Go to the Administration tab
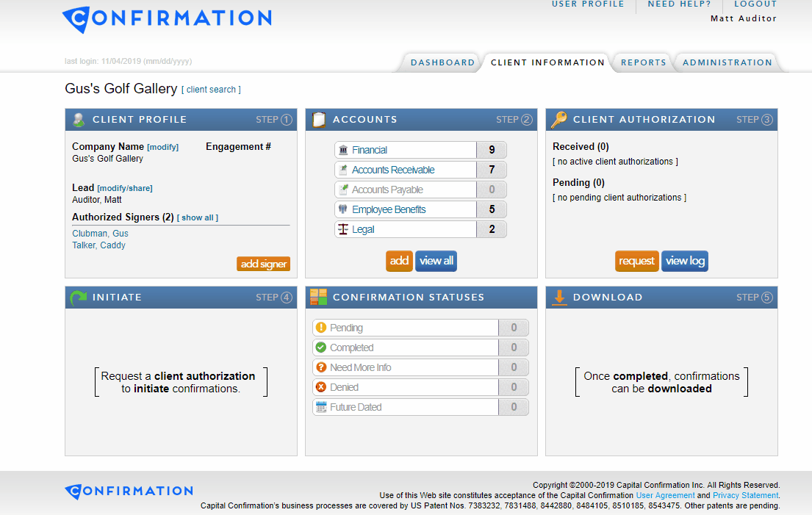 727,63
